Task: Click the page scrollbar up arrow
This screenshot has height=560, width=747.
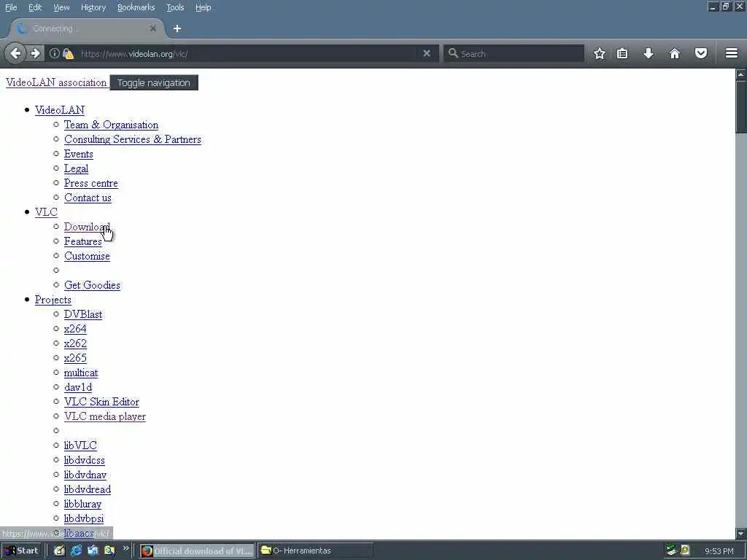Action: click(741, 74)
